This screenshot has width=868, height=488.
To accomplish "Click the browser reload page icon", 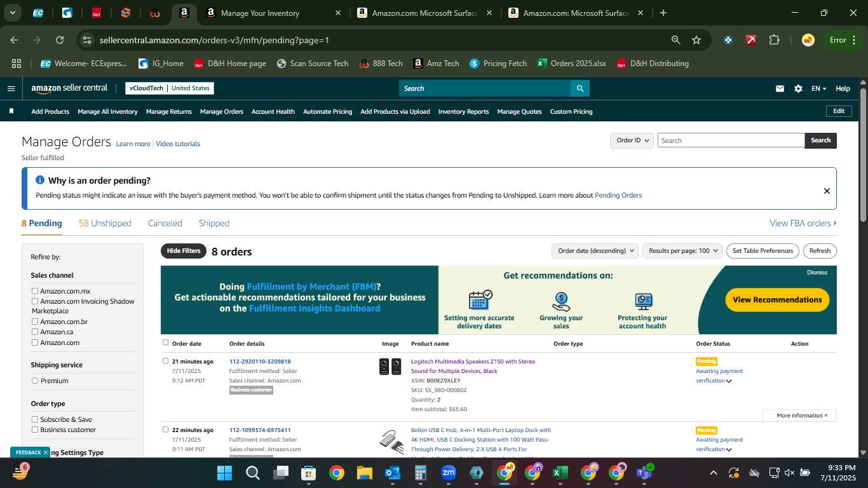I will click(x=60, y=40).
